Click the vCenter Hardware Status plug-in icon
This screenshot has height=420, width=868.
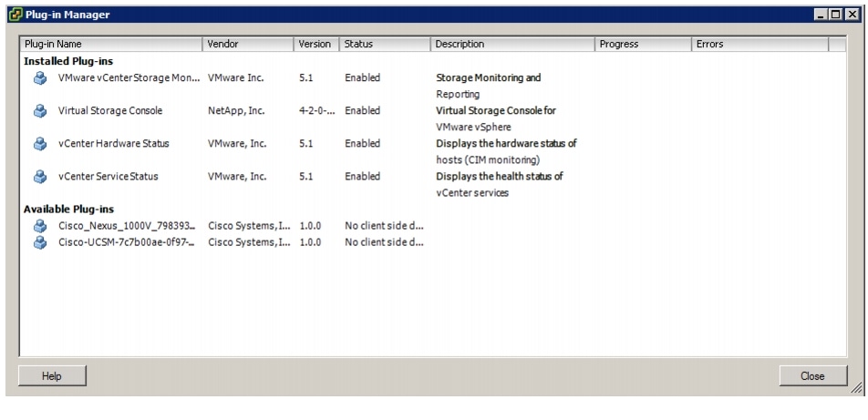point(40,144)
